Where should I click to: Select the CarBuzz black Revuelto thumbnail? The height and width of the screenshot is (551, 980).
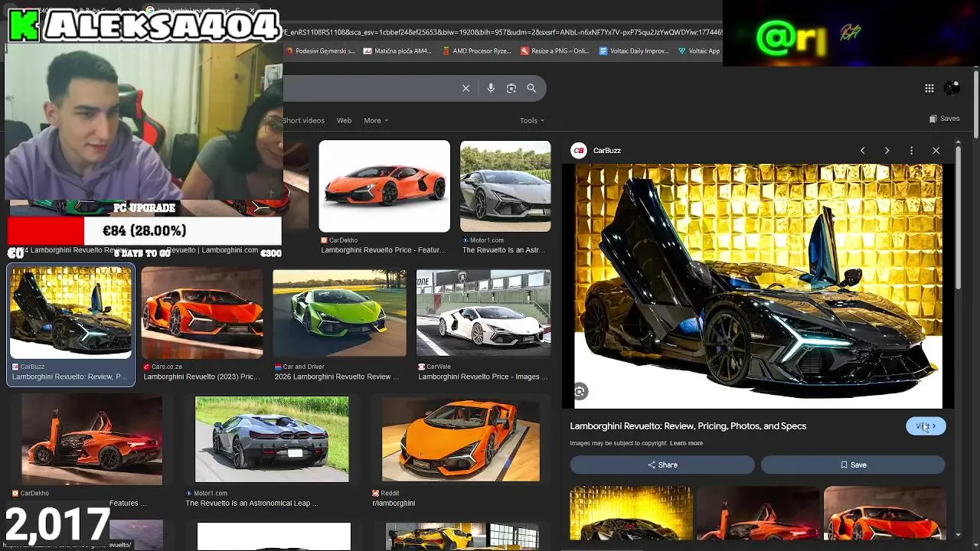pos(70,314)
